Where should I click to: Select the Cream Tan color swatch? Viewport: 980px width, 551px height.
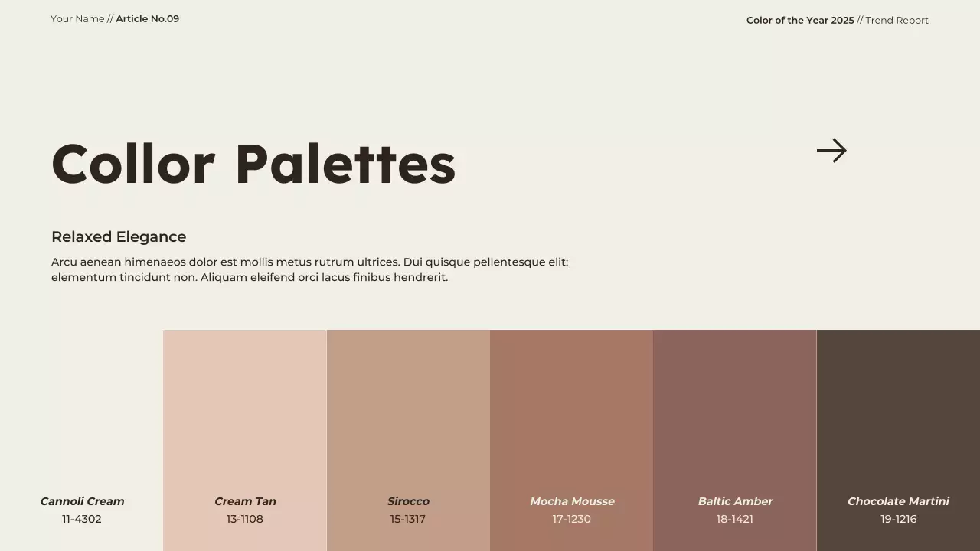[x=245, y=406]
